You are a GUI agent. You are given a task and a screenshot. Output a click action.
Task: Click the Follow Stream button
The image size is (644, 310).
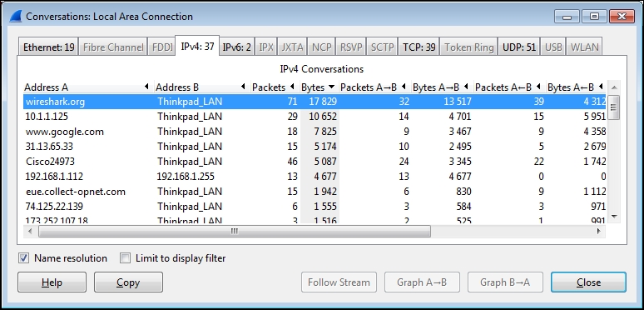click(339, 282)
